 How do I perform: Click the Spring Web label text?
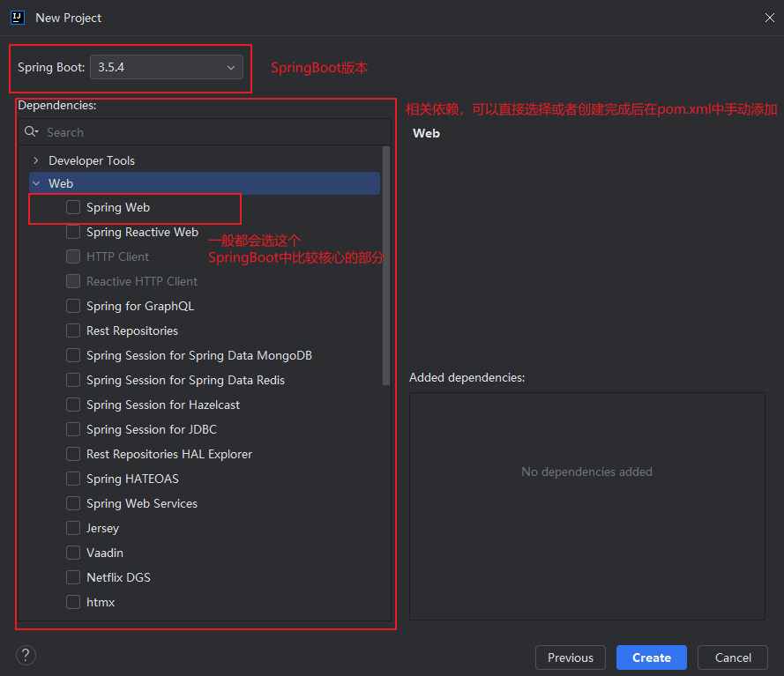pos(118,207)
